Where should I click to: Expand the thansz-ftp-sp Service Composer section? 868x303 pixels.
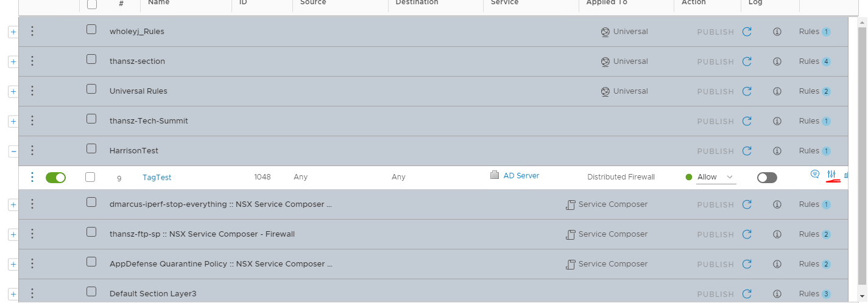click(13, 235)
